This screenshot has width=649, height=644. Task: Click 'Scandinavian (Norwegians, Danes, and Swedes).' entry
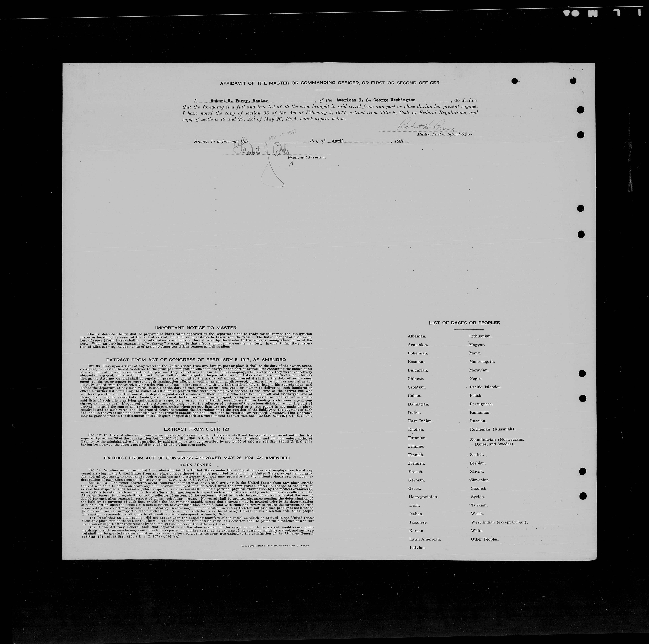pos(497,442)
